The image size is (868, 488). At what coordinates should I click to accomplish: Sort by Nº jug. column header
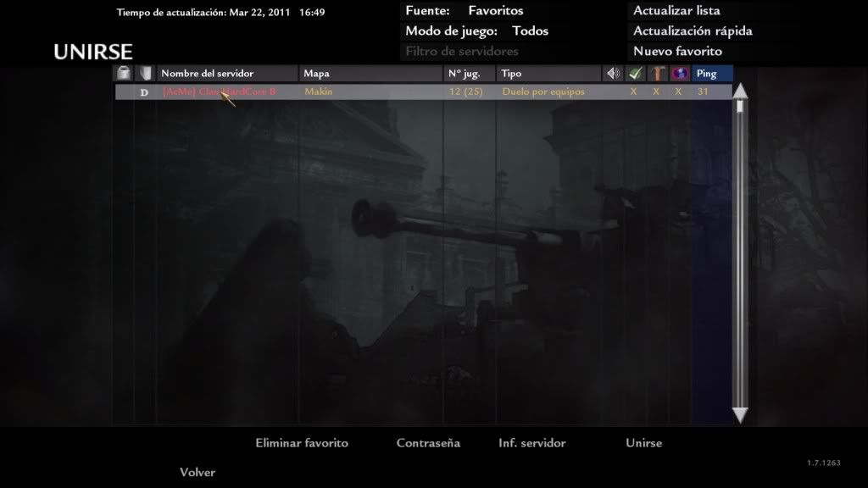tap(470, 73)
